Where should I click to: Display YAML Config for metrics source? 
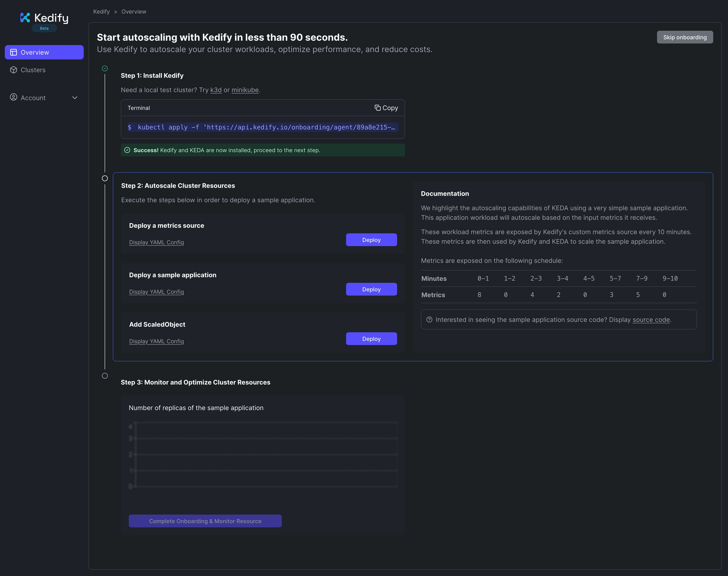pos(156,242)
